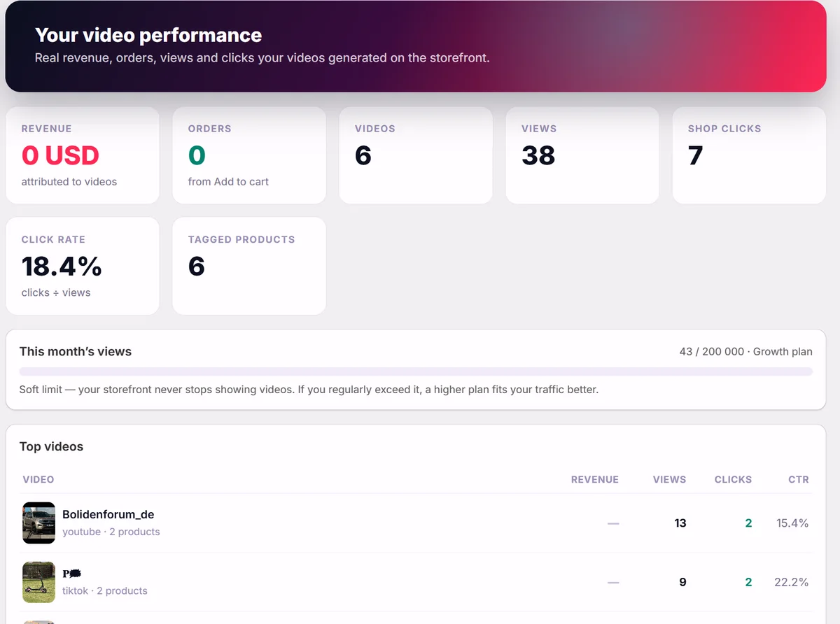
Task: Select the total views number 38
Action: click(x=538, y=155)
